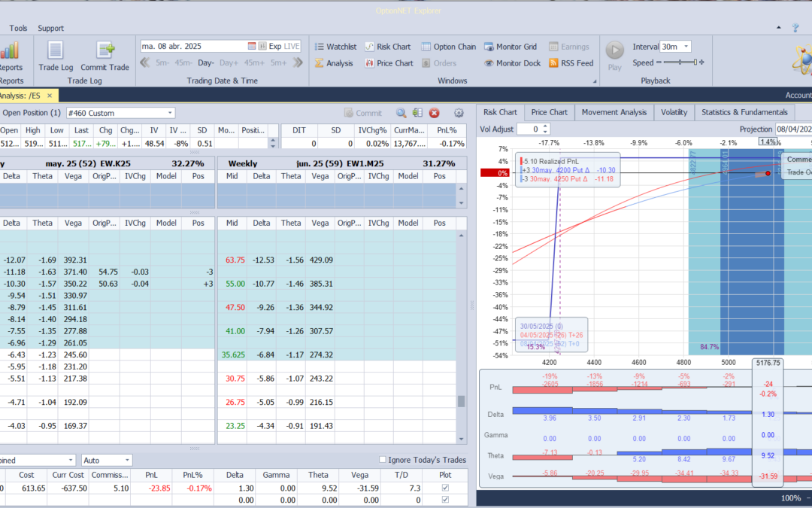Click the Vol Adjust spinner arrows

545,129
